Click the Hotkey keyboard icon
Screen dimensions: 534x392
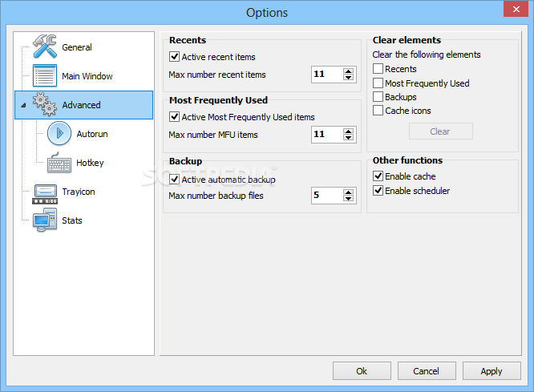click(59, 163)
